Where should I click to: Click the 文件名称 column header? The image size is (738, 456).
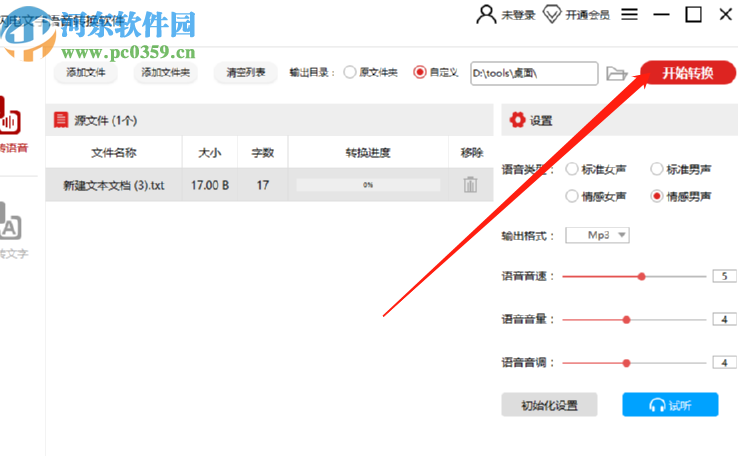pos(113,152)
